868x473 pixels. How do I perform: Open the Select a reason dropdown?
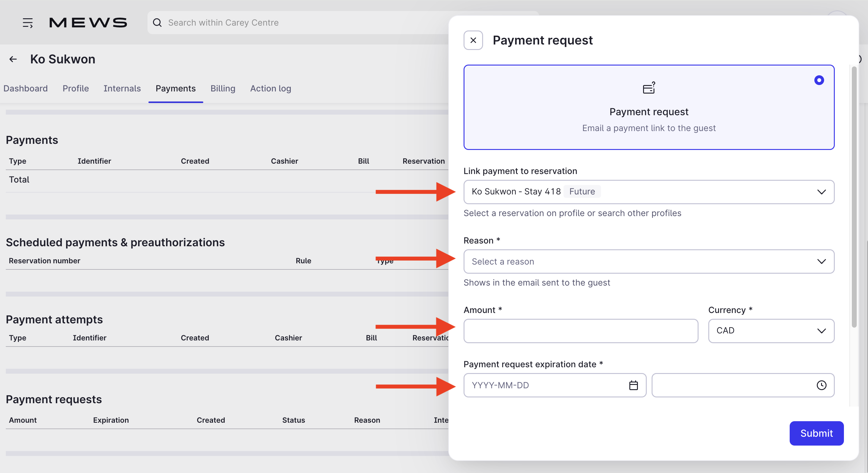click(649, 261)
